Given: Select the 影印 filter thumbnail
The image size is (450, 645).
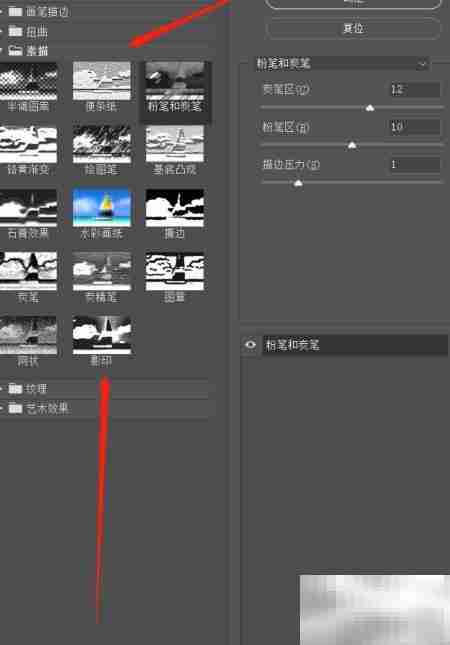Looking at the screenshot, I should click(x=102, y=335).
